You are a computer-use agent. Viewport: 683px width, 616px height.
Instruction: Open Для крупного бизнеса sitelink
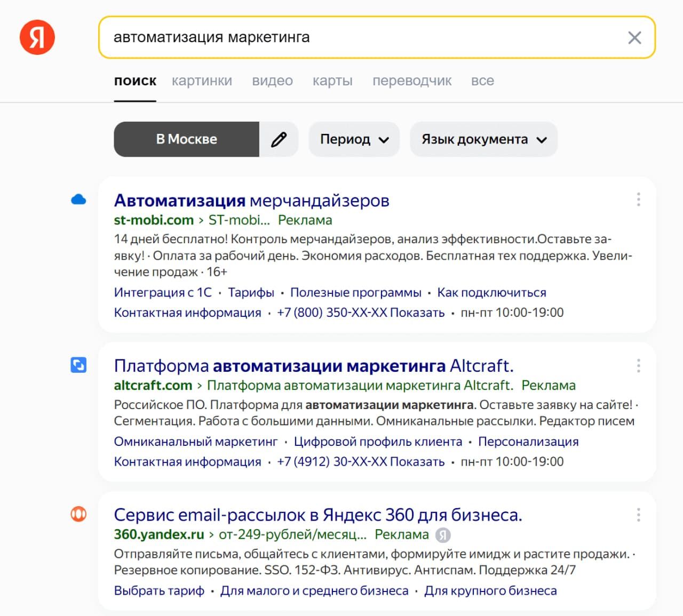coord(490,591)
